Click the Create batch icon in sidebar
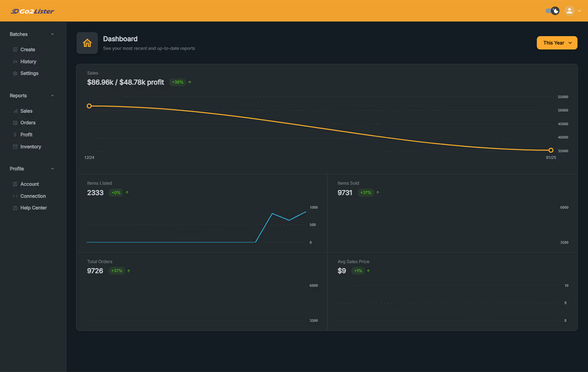 tap(16, 49)
